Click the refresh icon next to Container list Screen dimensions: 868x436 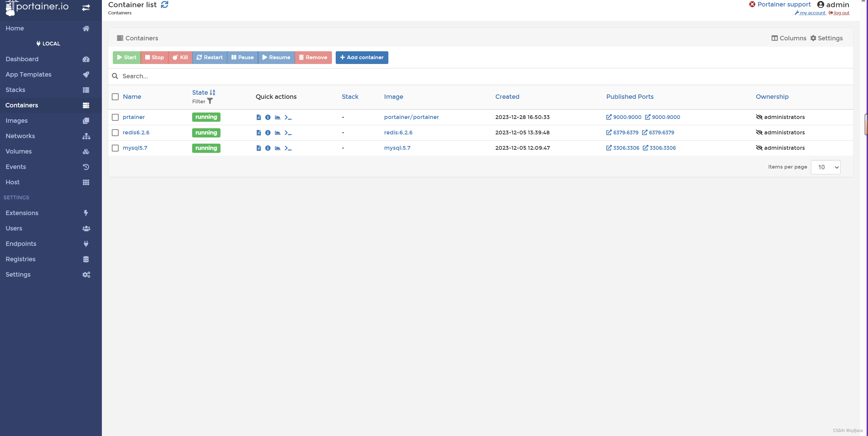(x=164, y=5)
